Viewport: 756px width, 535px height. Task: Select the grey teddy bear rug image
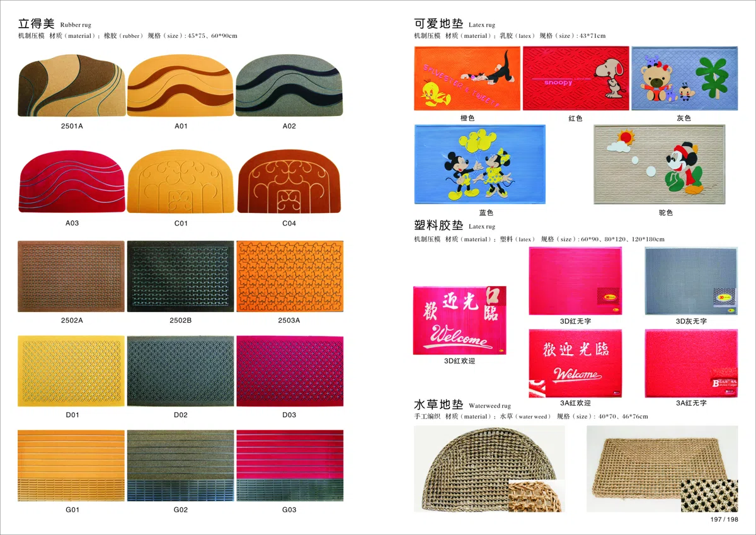684,78
